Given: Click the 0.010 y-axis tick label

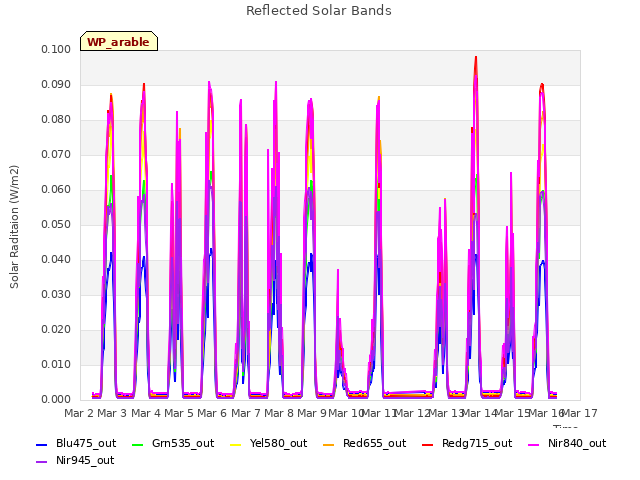Looking at the screenshot, I should click(56, 364).
